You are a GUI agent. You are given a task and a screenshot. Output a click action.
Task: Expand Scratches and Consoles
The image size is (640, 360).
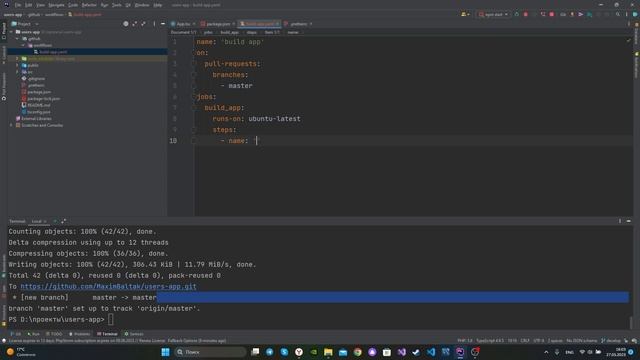(x=11, y=125)
